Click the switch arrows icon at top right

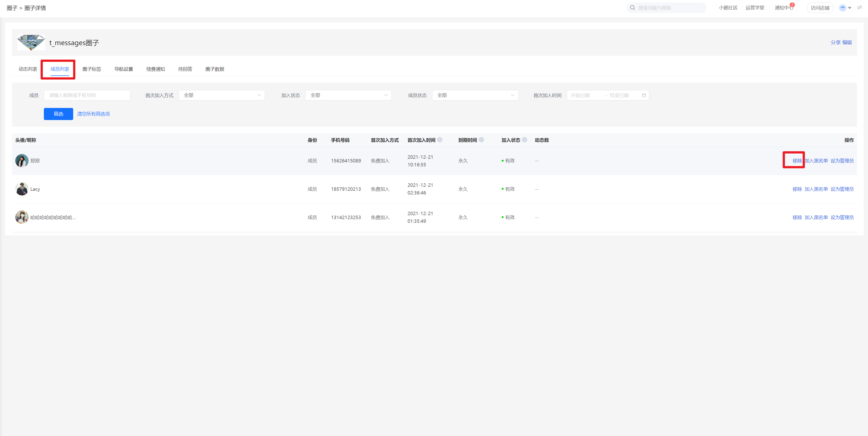860,7
